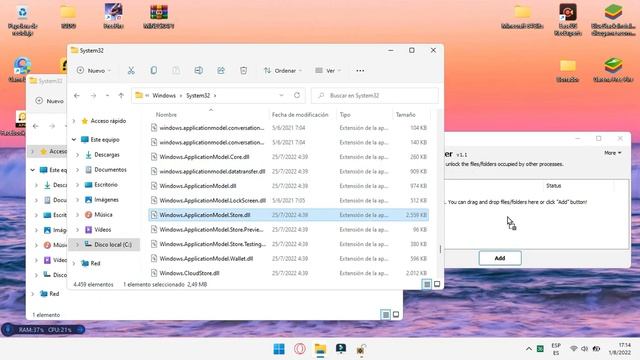Switch to details view icon in System32 status bar

tap(427, 284)
